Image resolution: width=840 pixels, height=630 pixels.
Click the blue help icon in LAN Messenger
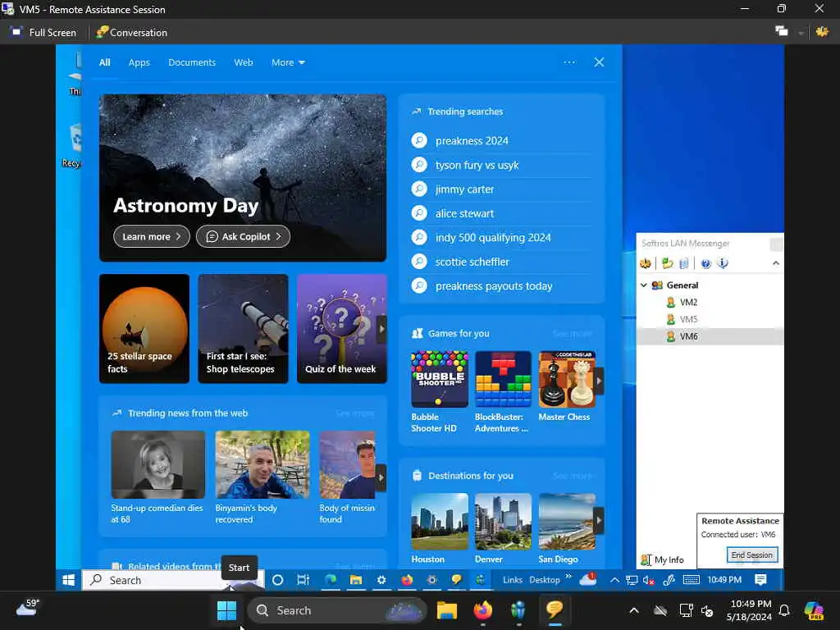[x=705, y=263]
